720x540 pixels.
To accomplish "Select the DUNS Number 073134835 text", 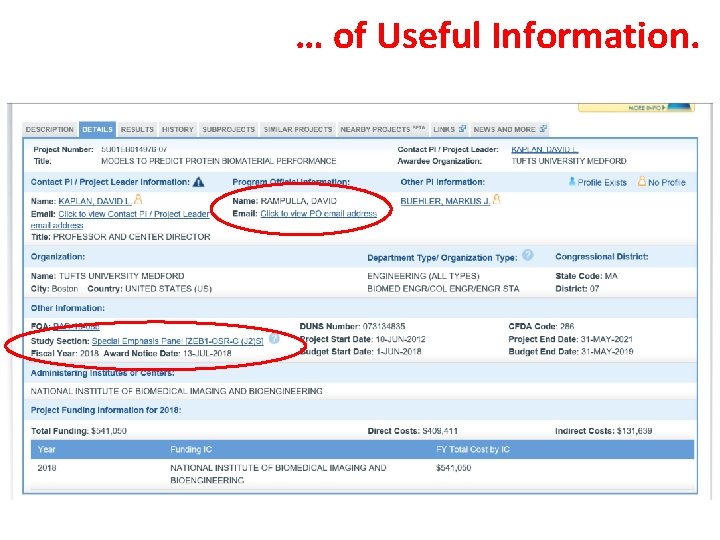I will pyautogui.click(x=352, y=326).
